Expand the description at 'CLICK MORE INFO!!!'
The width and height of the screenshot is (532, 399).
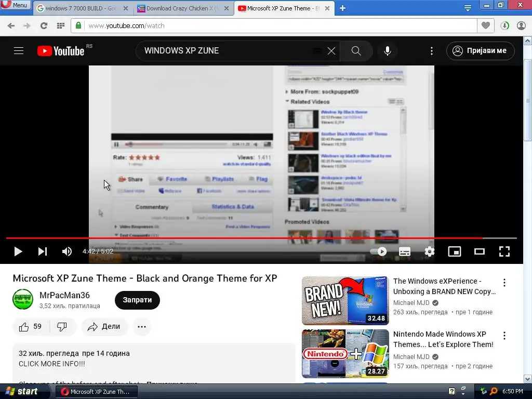pos(52,364)
